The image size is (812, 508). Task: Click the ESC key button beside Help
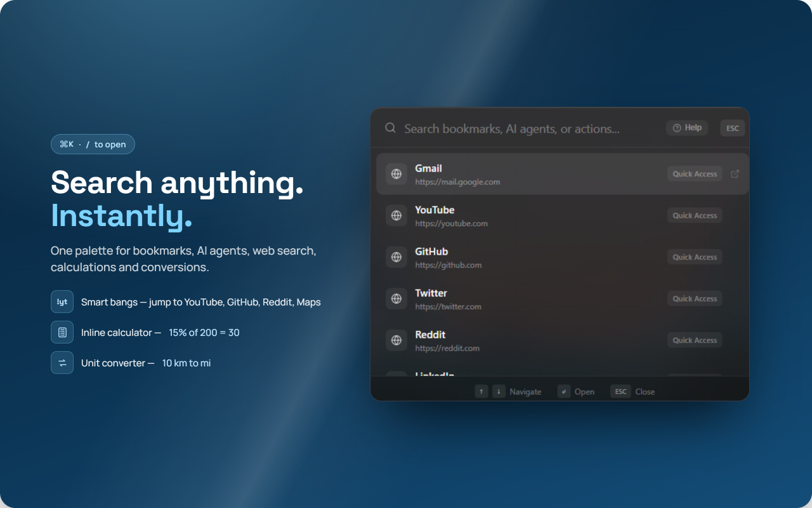(x=733, y=128)
